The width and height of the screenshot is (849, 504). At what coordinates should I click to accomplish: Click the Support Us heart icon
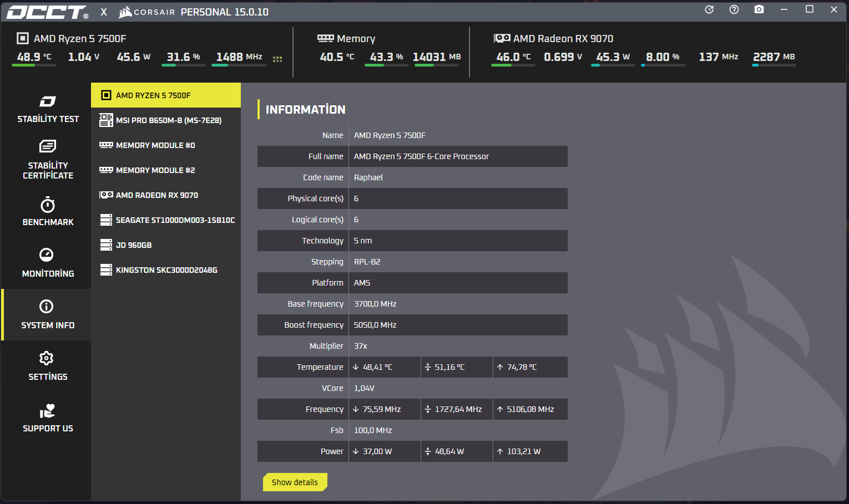pos(47,411)
